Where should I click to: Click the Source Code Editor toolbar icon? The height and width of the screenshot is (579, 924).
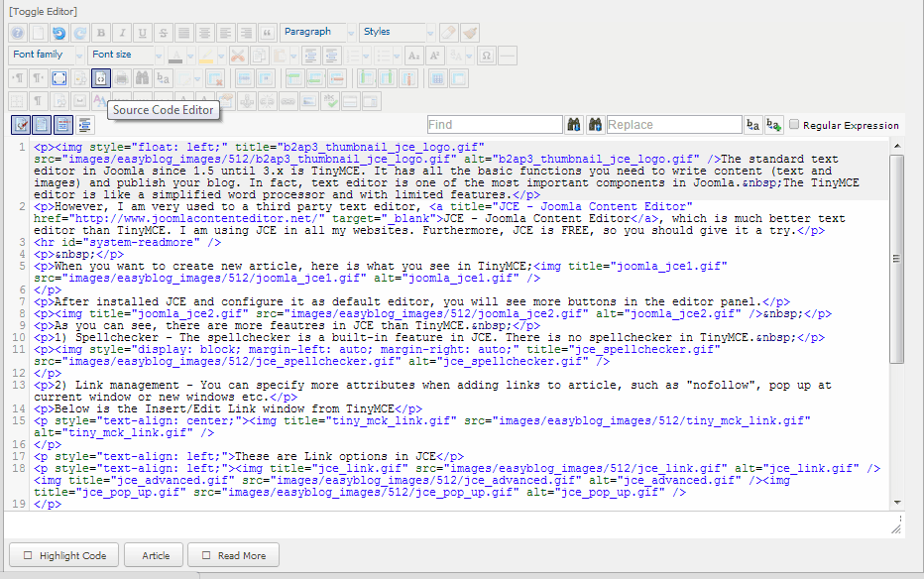(x=100, y=77)
